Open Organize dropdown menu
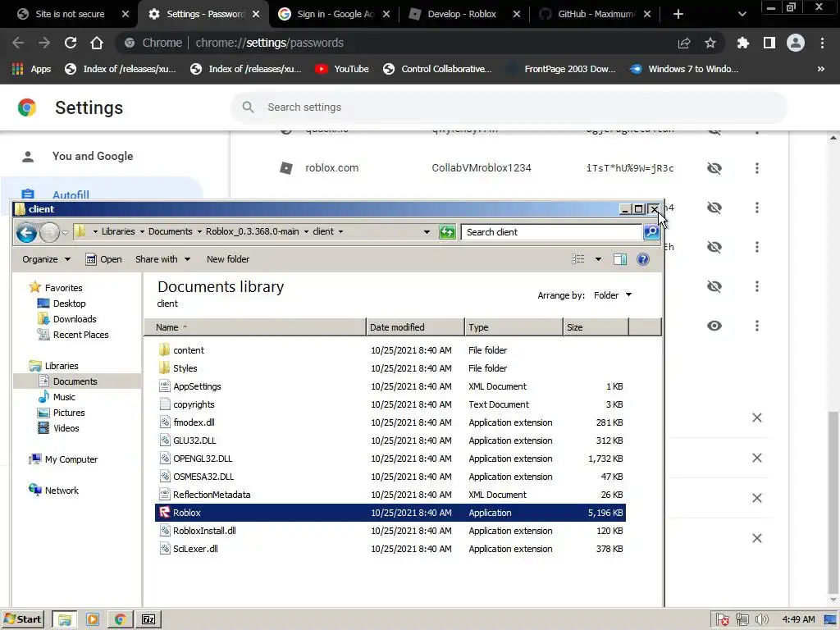 point(46,259)
